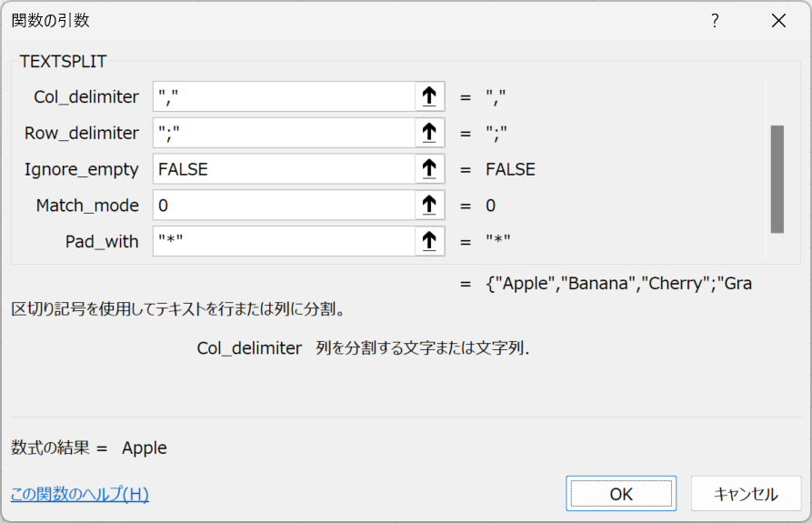Screen dimensions: 812x523
Task: Select the Ignore_empty field containing FALSE
Action: tap(284, 169)
